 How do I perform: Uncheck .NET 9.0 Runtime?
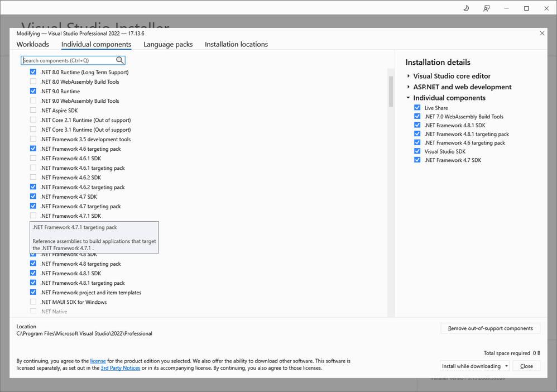pyautogui.click(x=33, y=92)
